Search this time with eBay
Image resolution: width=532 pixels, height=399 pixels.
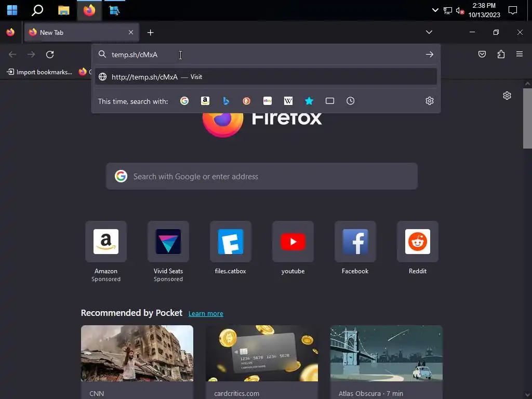pyautogui.click(x=268, y=101)
